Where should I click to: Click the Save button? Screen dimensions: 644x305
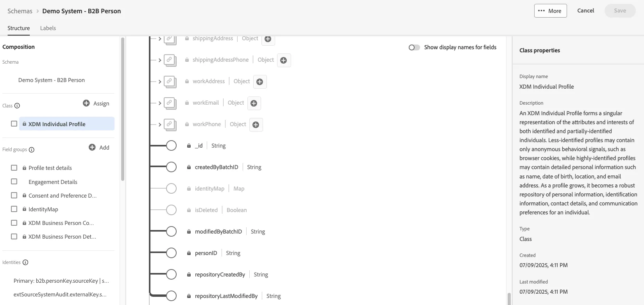620,11
